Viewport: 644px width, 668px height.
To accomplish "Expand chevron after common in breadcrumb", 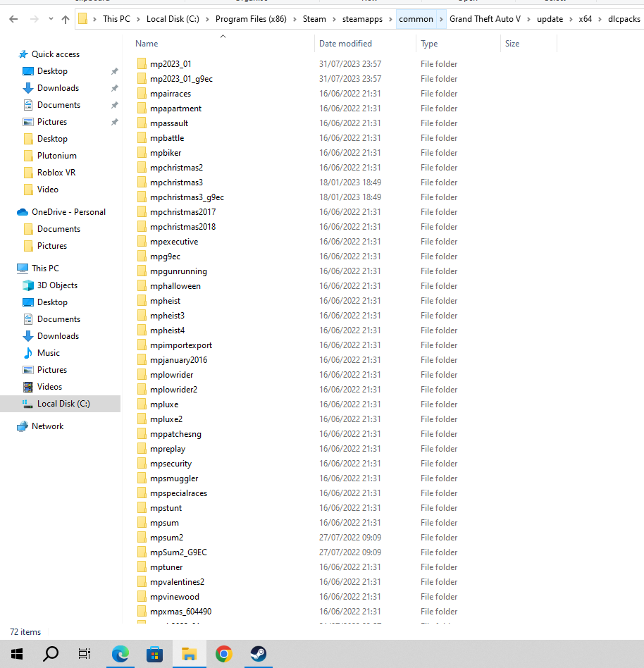I will [x=441, y=19].
